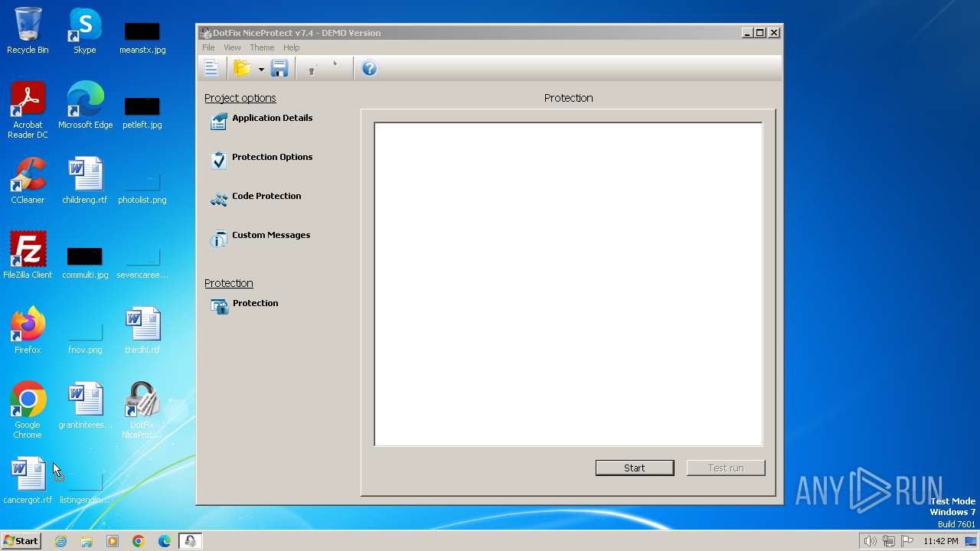Select FileZilla Client desktop shortcut
The width and height of the screenshot is (980, 551).
click(28, 256)
